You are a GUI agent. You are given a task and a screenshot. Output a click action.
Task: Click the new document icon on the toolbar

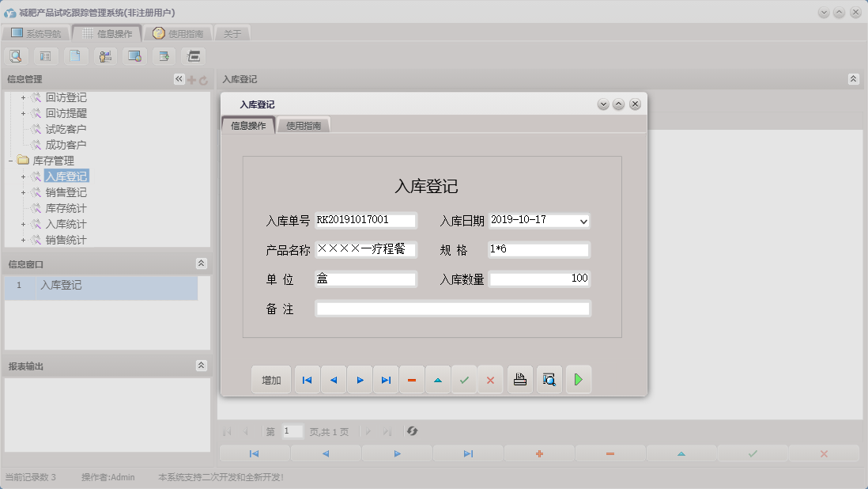point(75,56)
